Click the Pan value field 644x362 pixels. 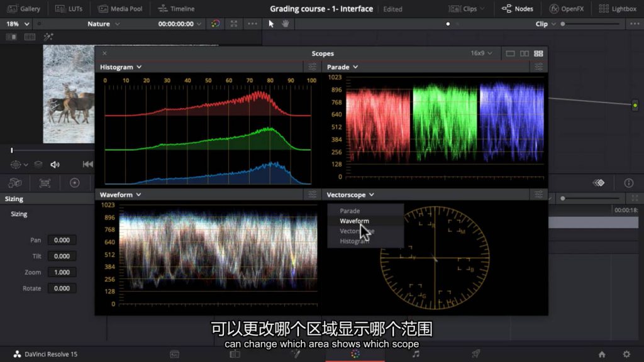62,240
